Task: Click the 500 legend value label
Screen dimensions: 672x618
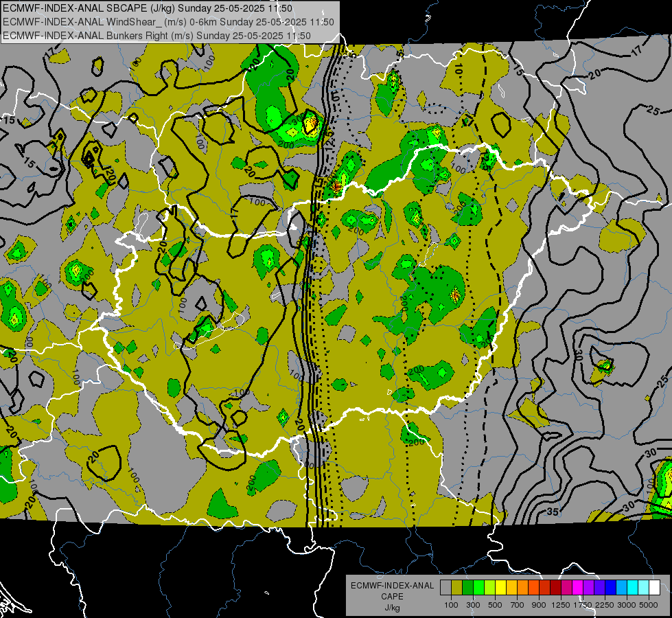Action: coord(495,605)
